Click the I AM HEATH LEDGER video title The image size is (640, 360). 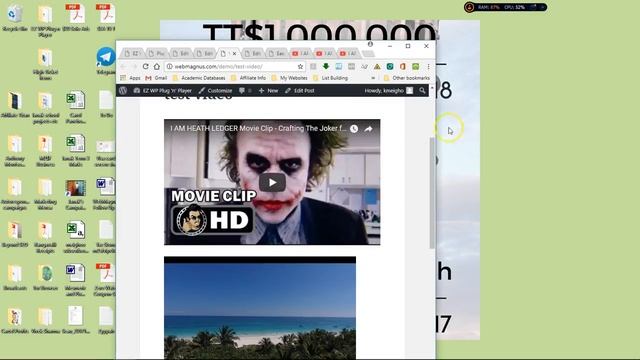click(258, 129)
